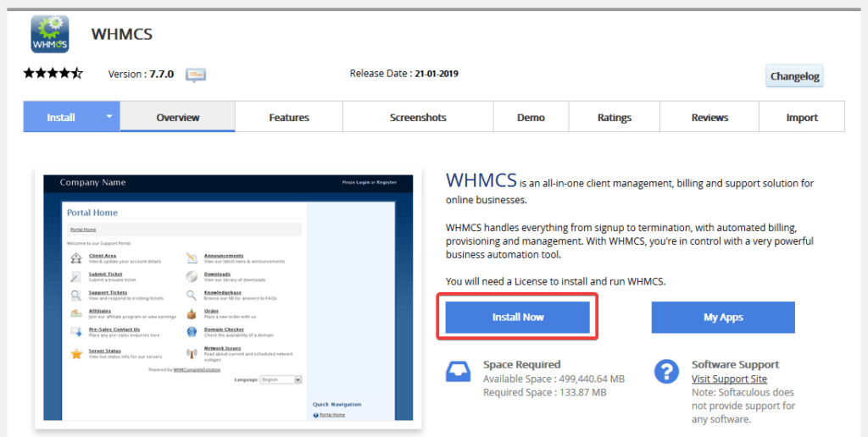Viewport: 868px width, 437px height.
Task: Click the Space Required inbox icon
Action: click(x=458, y=371)
